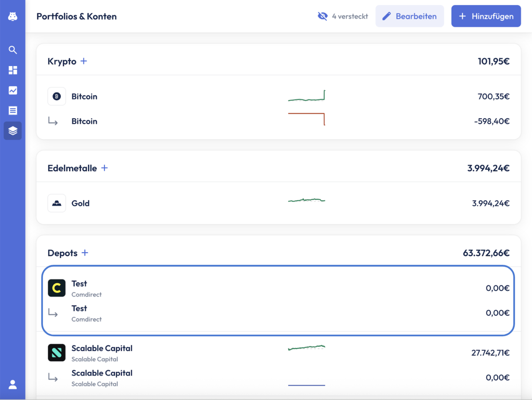Image resolution: width=532 pixels, height=400 pixels.
Task: Click the Scalable Capital logo icon
Action: coord(57,353)
